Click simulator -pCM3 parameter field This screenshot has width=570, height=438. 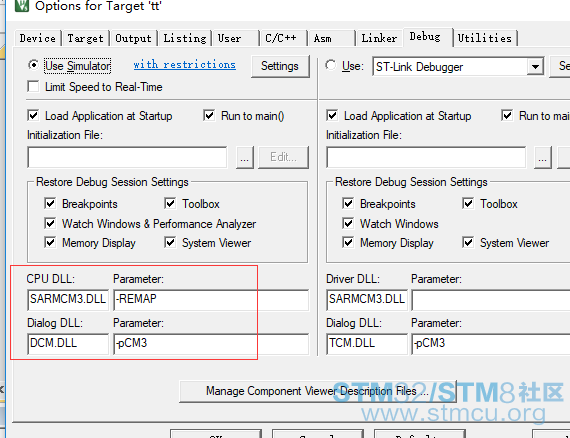[x=211, y=344]
